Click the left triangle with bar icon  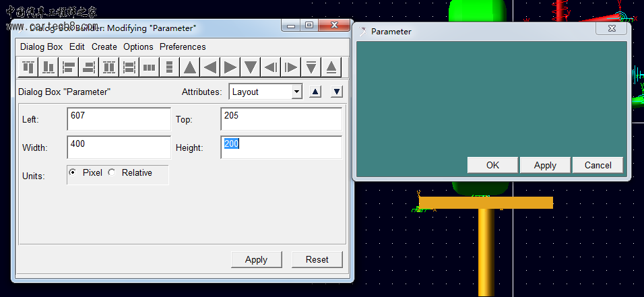pos(270,67)
